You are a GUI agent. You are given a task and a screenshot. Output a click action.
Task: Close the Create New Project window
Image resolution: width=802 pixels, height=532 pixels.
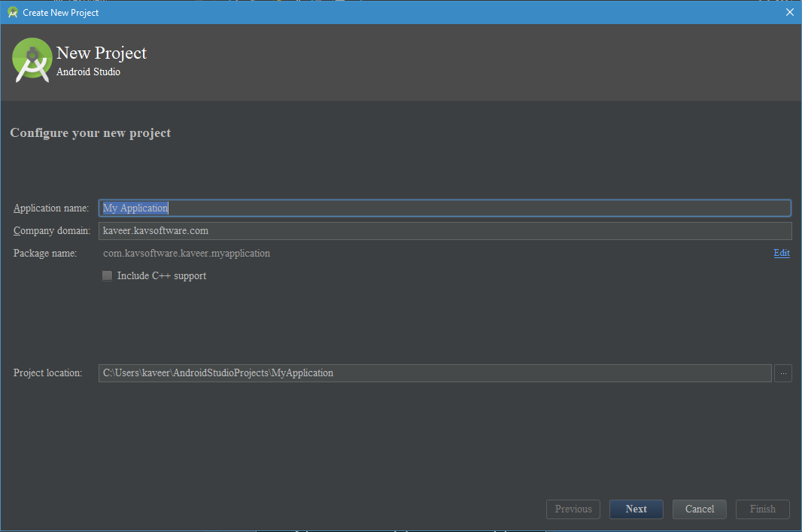click(789, 12)
